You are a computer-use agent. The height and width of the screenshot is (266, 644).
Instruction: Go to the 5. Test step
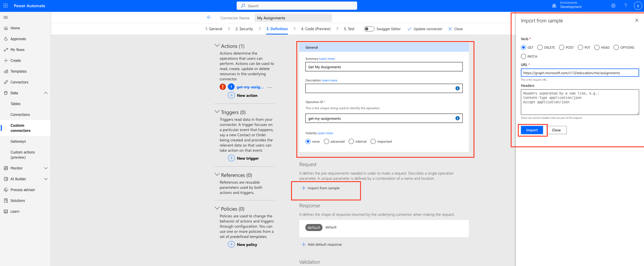pos(349,29)
